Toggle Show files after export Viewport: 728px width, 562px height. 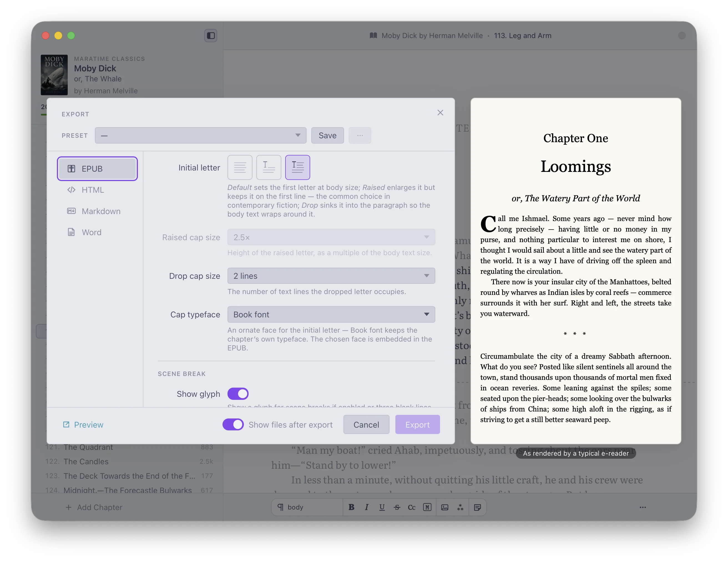click(233, 425)
